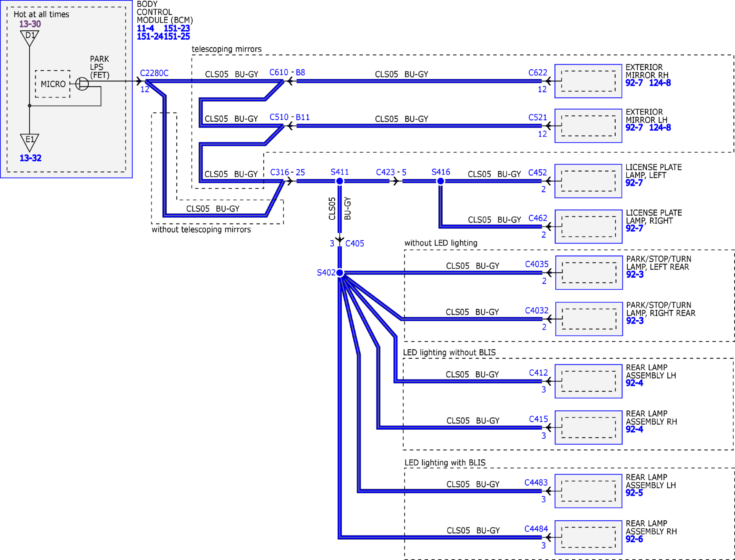
Task: Click connector label C452
Action: click(538, 173)
